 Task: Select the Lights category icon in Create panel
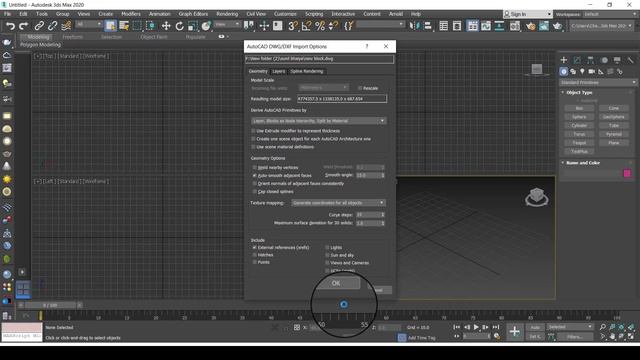coord(582,71)
